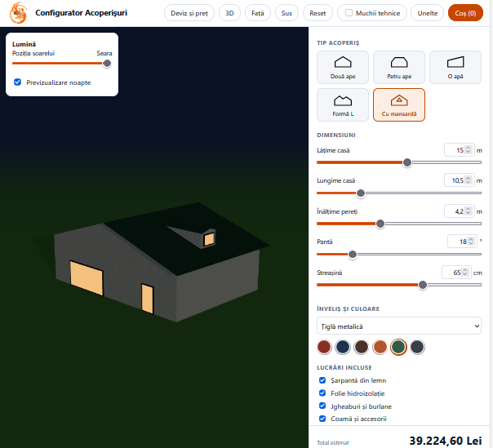493x448 pixels.
Task: Click the Streașină value field
Action: pyautogui.click(x=456, y=273)
